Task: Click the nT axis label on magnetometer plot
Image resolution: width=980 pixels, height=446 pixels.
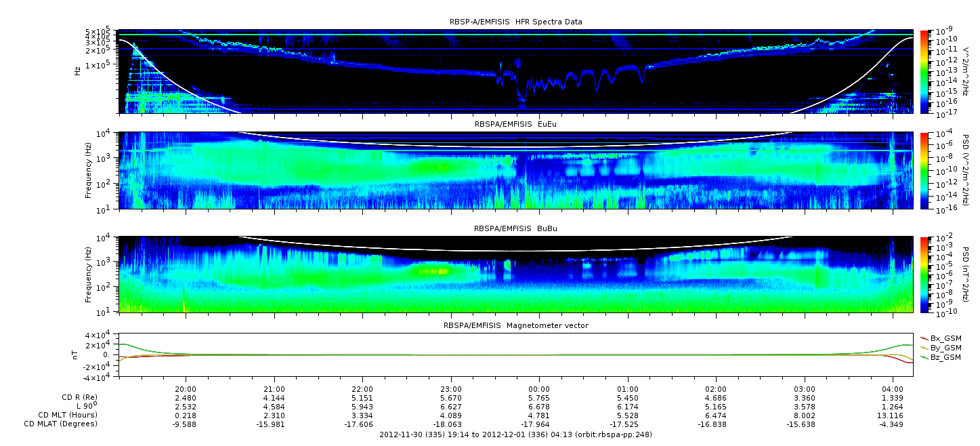Action: tap(77, 354)
